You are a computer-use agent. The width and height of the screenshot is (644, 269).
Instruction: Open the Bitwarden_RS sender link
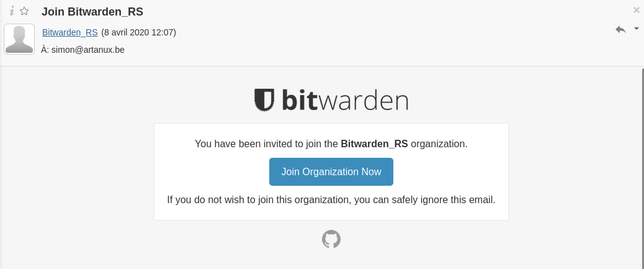(x=69, y=32)
